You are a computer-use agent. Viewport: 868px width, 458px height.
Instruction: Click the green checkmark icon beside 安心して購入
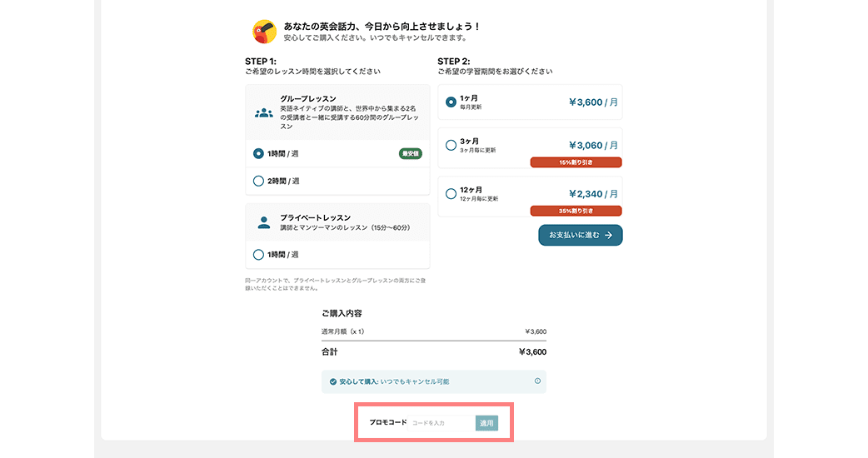pos(333,381)
